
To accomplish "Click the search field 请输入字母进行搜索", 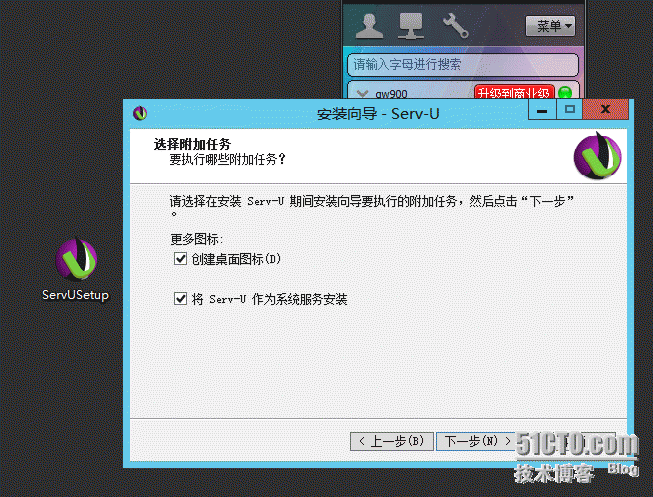I will (x=463, y=65).
